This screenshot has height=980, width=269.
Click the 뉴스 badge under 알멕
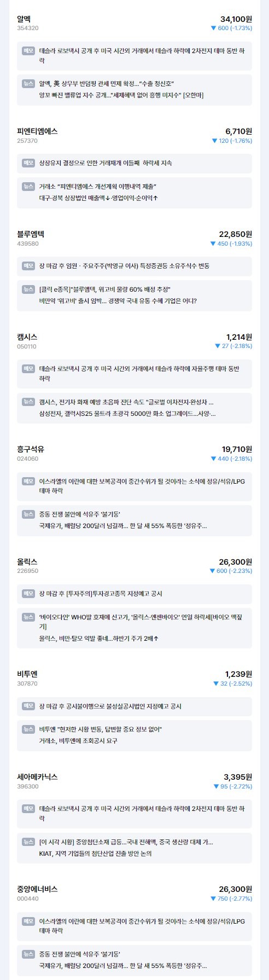tap(28, 83)
